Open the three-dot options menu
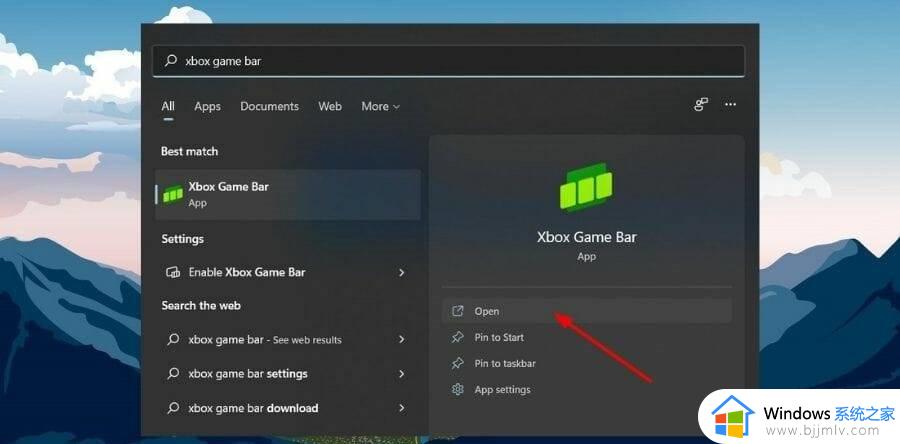 coord(730,104)
